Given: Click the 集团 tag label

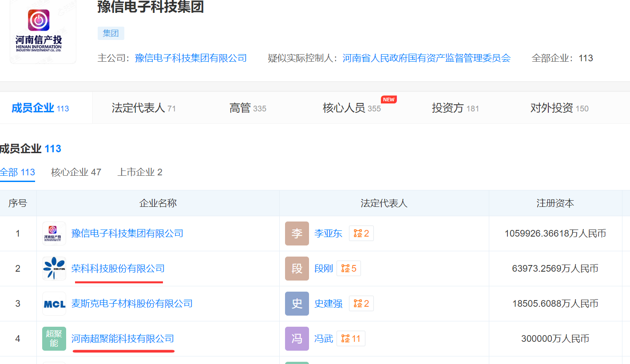Looking at the screenshot, I should click(x=111, y=33).
